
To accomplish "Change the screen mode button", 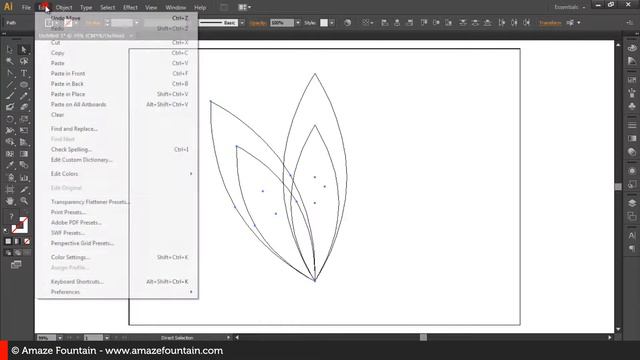I will click(x=16, y=265).
